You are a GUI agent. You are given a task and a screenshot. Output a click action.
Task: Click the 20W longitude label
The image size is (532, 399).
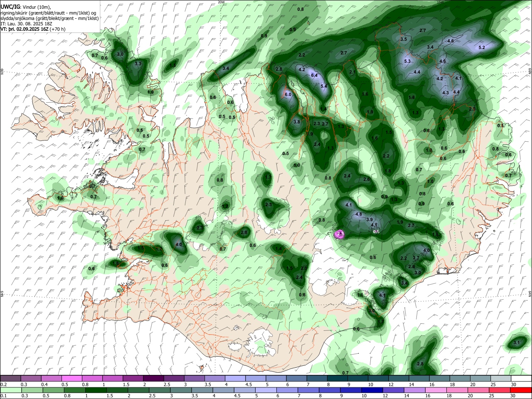[x=221, y=2]
